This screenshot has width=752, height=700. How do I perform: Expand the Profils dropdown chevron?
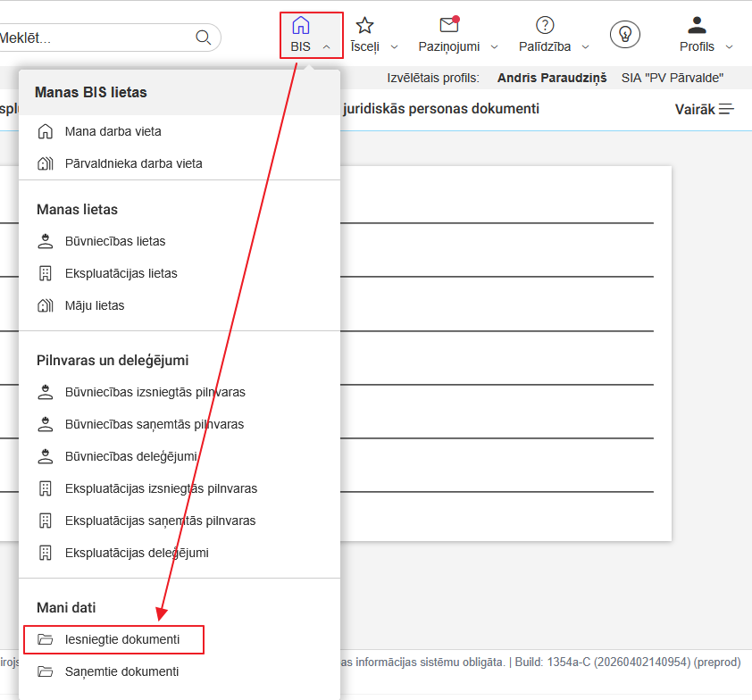729,46
